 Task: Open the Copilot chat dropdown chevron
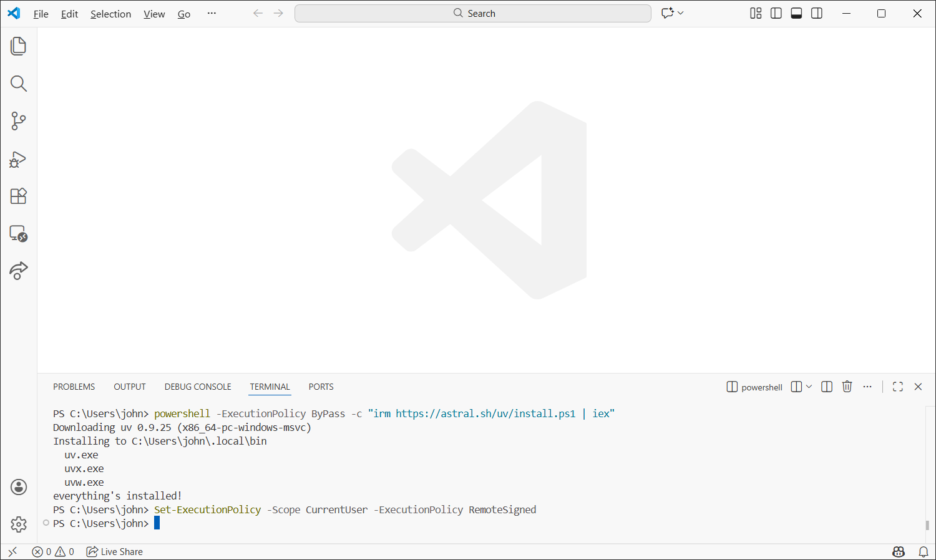point(681,13)
